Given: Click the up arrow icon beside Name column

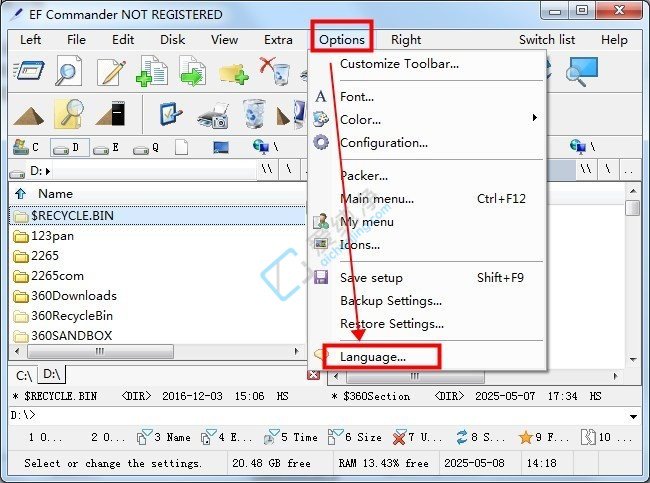Looking at the screenshot, I should (x=20, y=194).
